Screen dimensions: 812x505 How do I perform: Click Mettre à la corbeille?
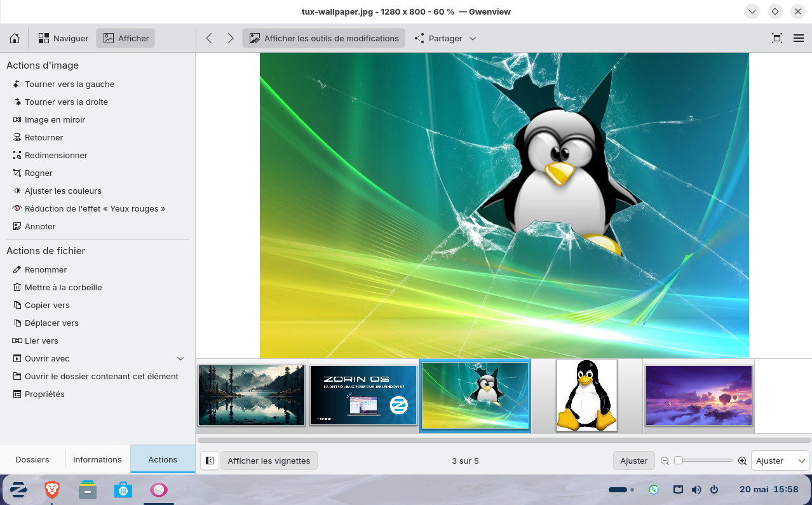pos(57,287)
